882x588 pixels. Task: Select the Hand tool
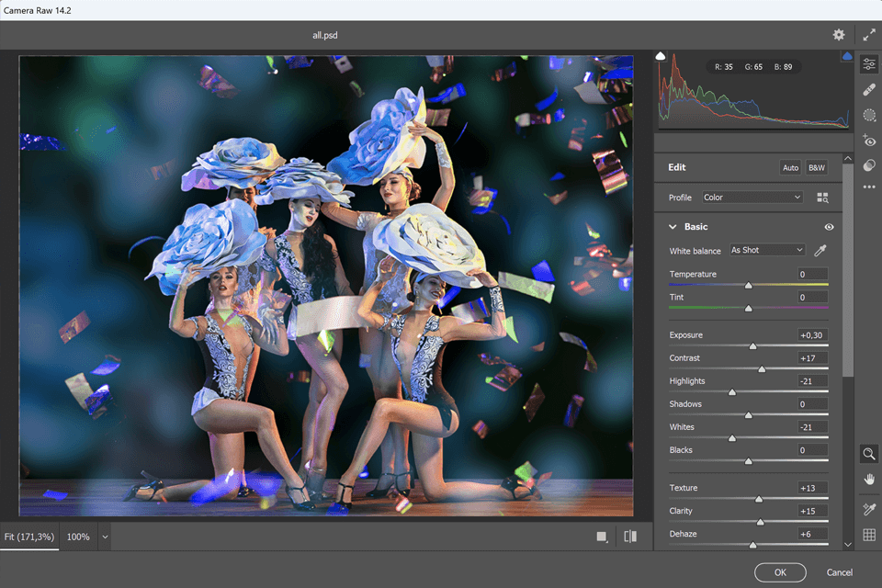(869, 479)
